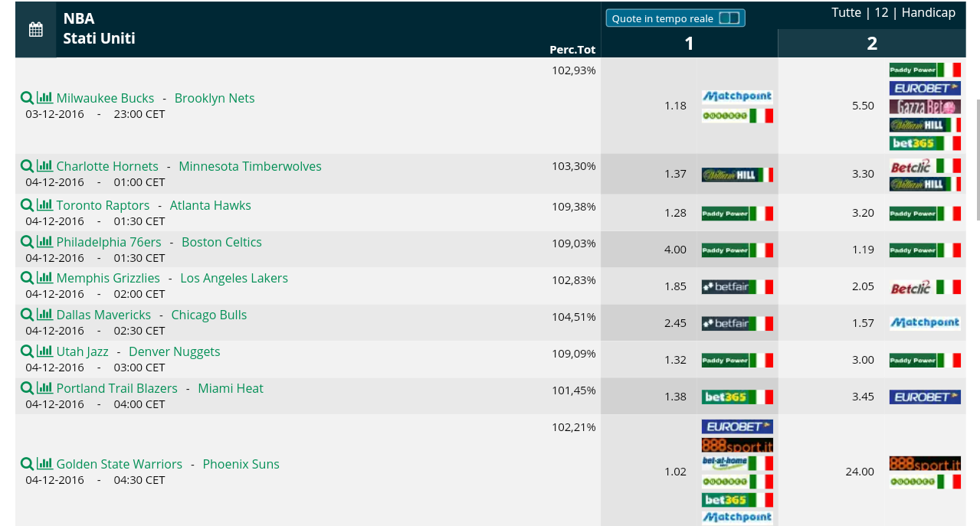Switch to the Handicap filter
Viewport: 980px width, 526px height.
929,12
